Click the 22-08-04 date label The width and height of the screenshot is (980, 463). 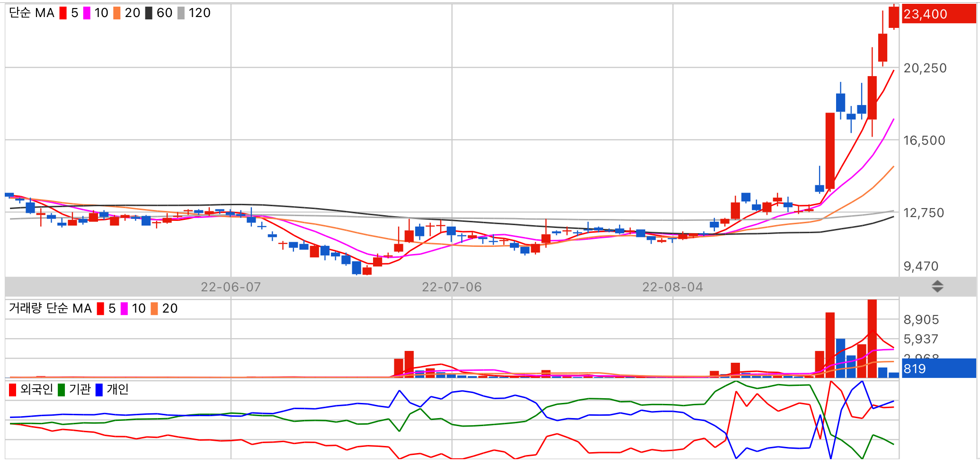point(673,287)
